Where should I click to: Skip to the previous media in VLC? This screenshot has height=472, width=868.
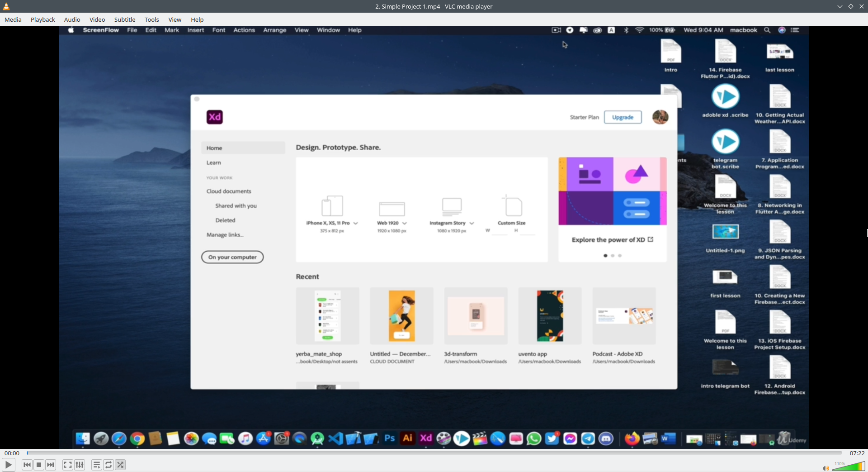point(27,465)
